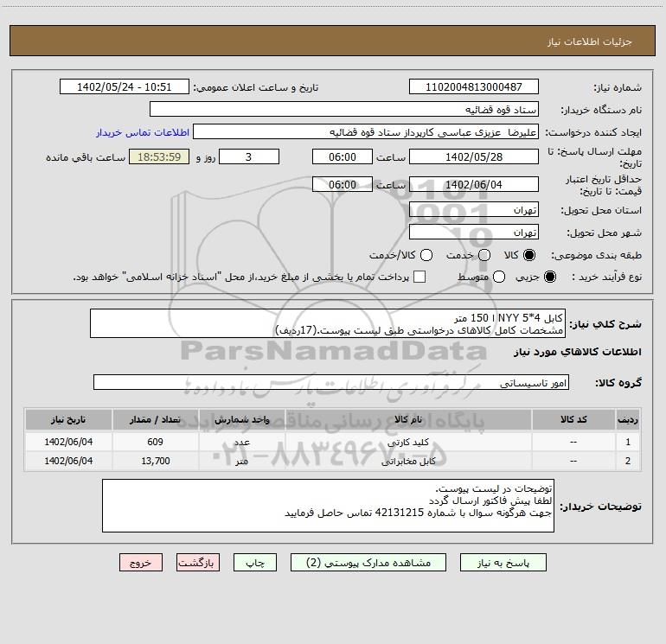
Task: Click the تعداد / مقدار column header
Action: [155, 419]
